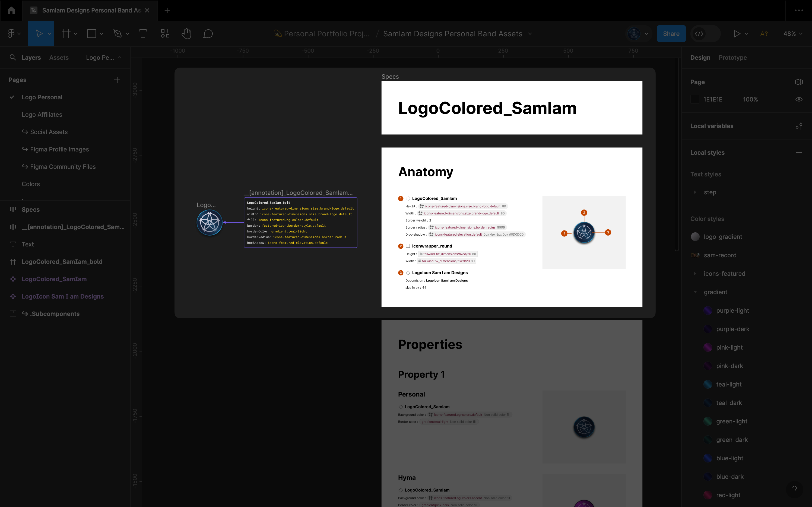
Task: Close the Samlam Designs file tab
Action: tap(147, 10)
